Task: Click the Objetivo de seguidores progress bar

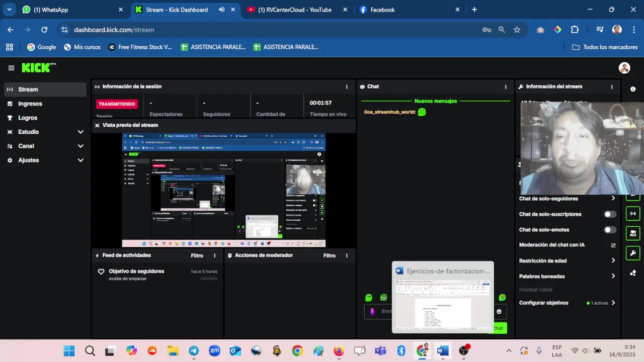Action: click(209, 278)
